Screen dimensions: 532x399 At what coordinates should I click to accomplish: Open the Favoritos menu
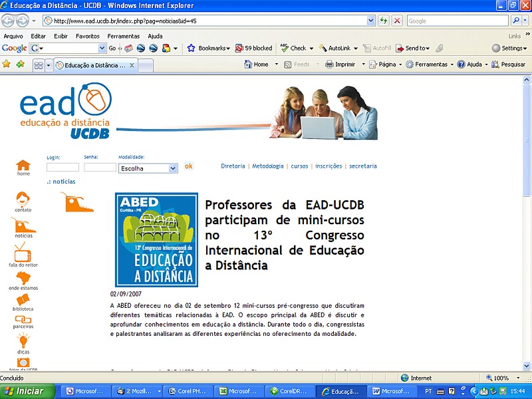click(87, 36)
